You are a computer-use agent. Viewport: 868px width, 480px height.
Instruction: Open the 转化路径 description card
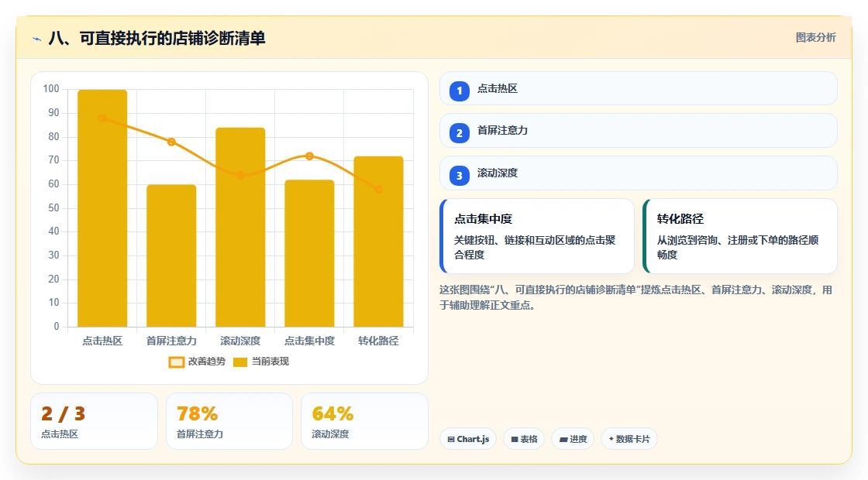pyautogui.click(x=740, y=236)
